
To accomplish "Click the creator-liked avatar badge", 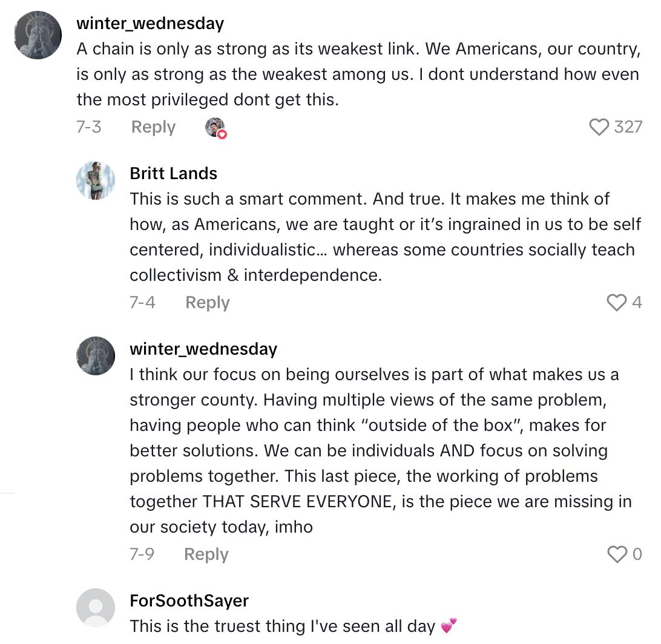I will 215,128.
